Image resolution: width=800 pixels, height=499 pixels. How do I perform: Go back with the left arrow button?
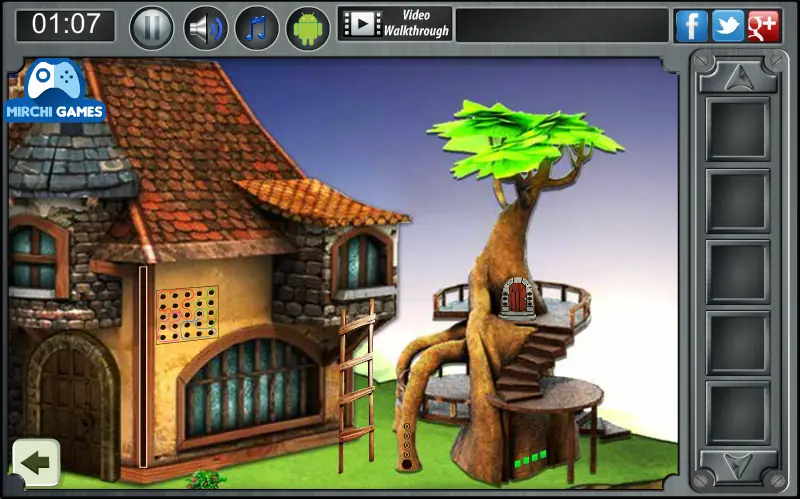(x=36, y=463)
